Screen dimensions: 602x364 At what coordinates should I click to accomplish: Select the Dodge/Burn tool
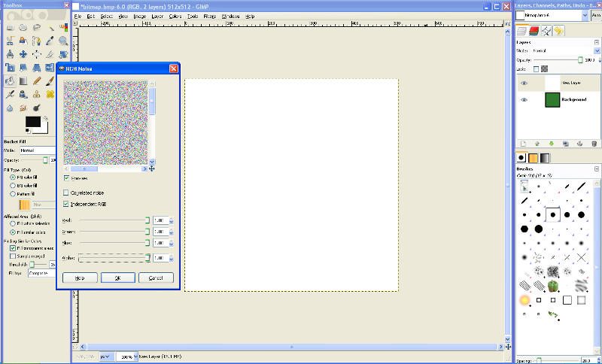click(37, 108)
